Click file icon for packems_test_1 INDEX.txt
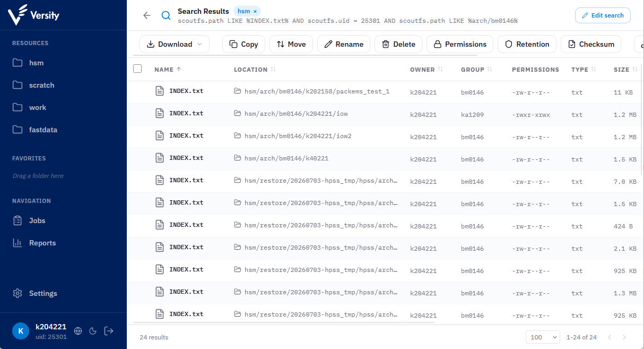The image size is (644, 349). coord(160,91)
